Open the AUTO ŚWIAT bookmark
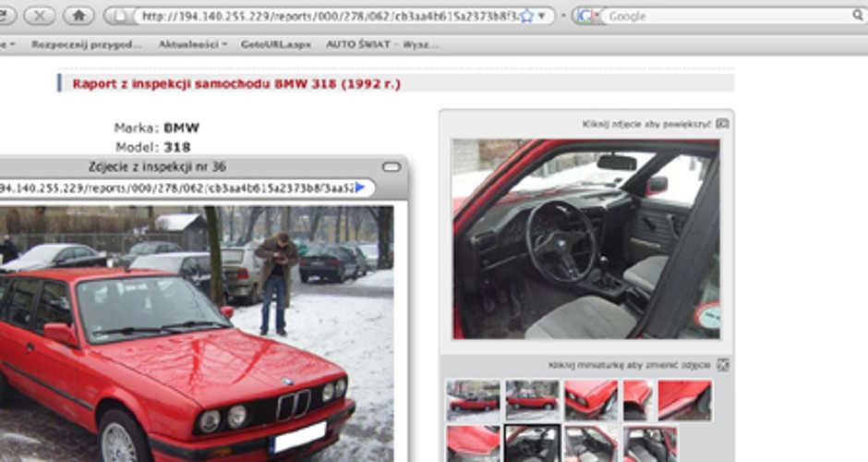868x462 pixels. pyautogui.click(x=382, y=44)
